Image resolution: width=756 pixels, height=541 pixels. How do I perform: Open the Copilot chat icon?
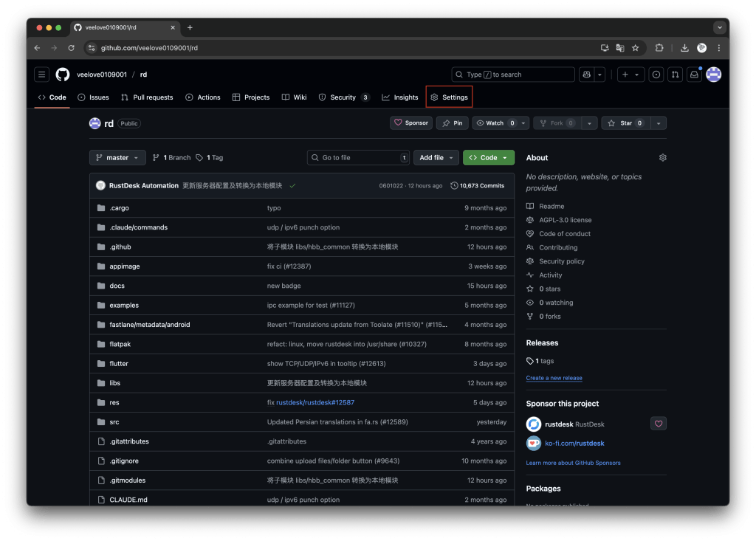[587, 75]
